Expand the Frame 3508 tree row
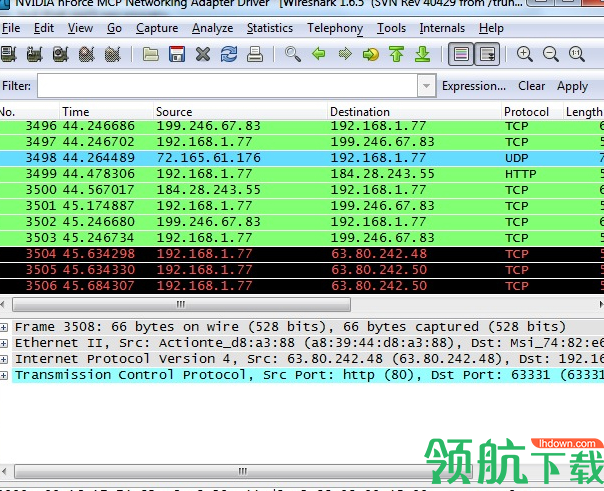The width and height of the screenshot is (604, 491). [x=3, y=327]
